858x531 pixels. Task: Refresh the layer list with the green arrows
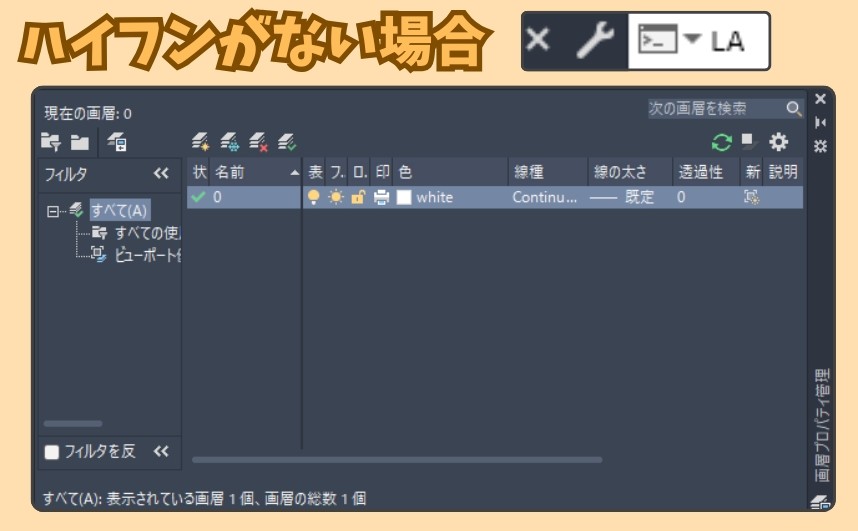tap(722, 142)
